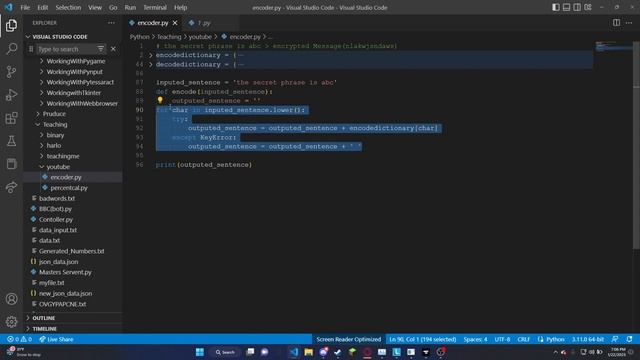Collapse the Teaching folder
The width and height of the screenshot is (640, 360).
[55, 124]
